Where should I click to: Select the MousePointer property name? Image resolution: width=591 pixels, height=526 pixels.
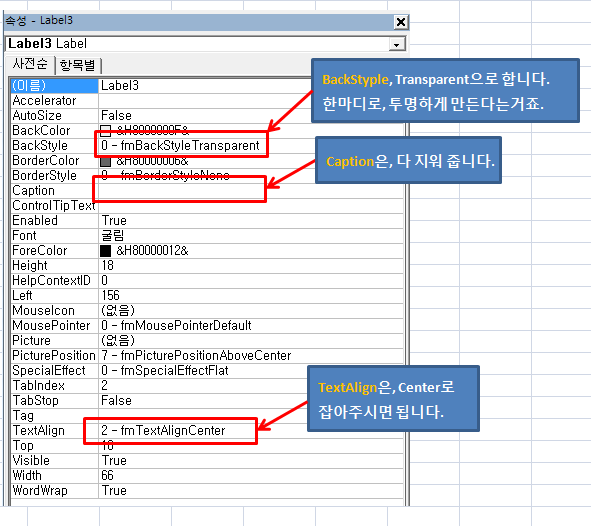[x=51, y=326]
